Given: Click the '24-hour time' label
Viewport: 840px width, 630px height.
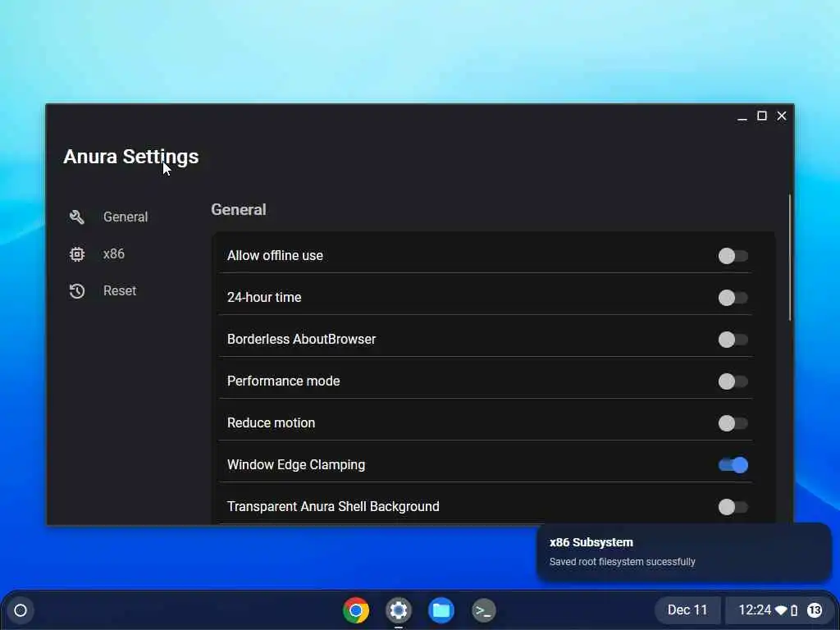Looking at the screenshot, I should 264,297.
